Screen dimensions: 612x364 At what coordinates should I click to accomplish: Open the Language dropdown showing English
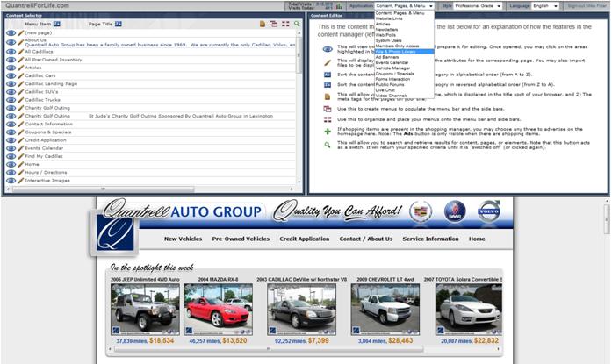[x=545, y=6]
